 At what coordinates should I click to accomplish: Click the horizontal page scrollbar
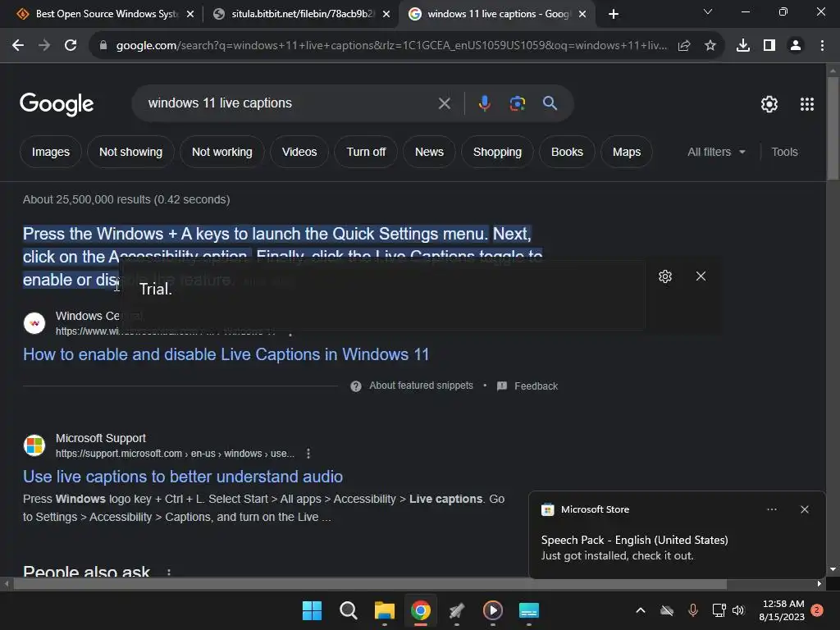[370, 583]
